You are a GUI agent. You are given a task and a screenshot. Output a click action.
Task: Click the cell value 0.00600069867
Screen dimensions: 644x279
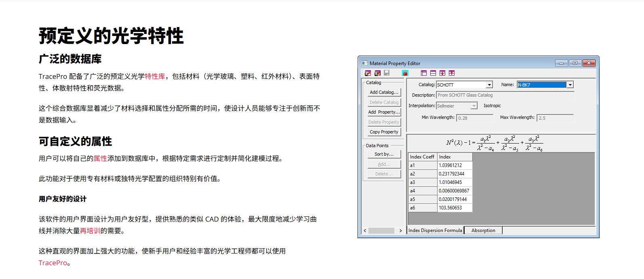[x=455, y=191]
